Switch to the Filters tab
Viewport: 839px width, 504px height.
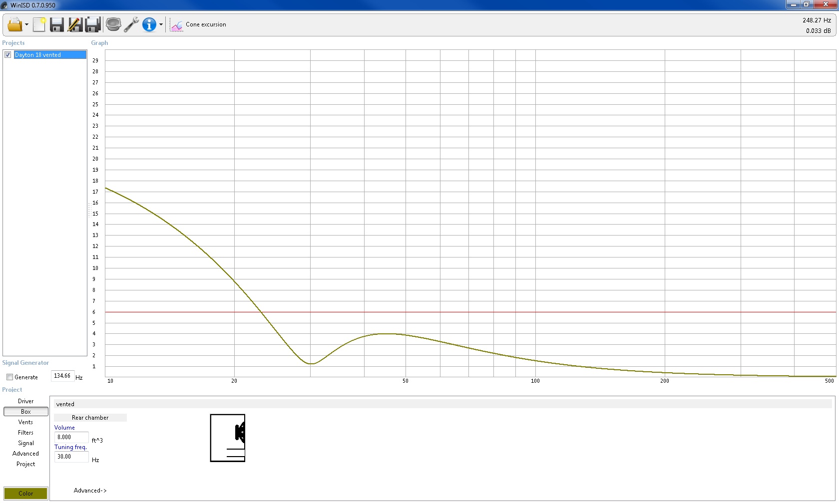(26, 433)
